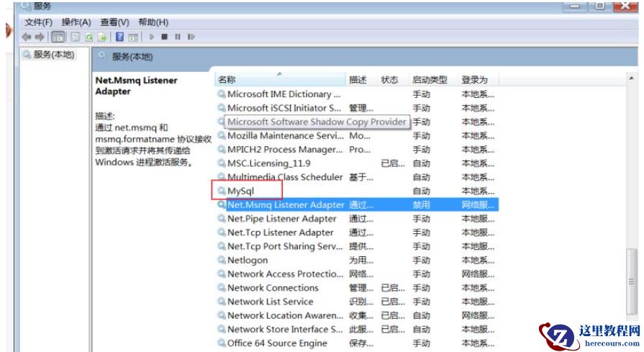Click the Export List toolbar icon

[x=102, y=37]
